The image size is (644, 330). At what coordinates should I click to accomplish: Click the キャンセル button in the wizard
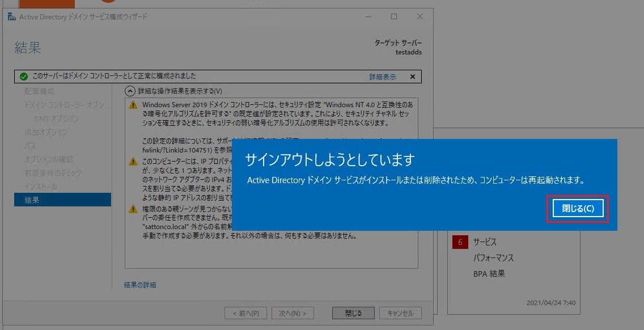pos(400,313)
